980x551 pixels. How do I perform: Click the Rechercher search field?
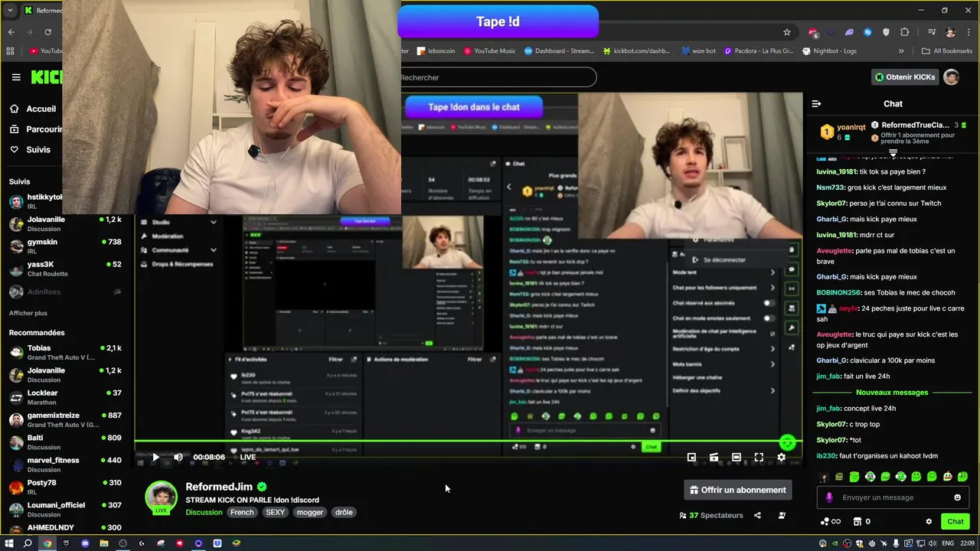coord(498,77)
